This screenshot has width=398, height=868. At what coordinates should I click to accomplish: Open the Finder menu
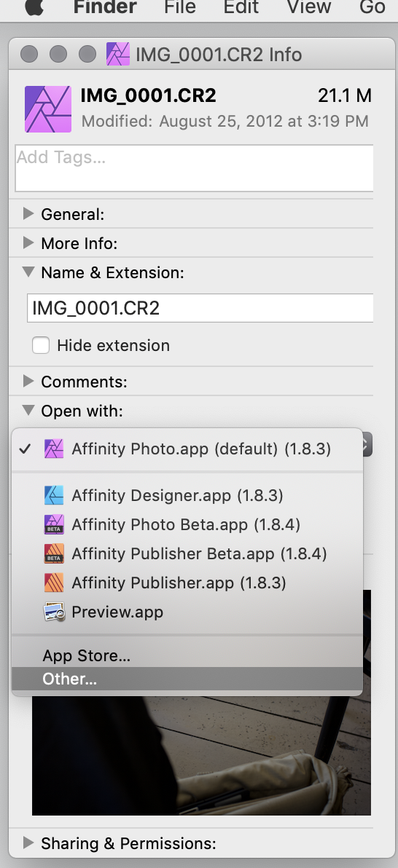105,7
